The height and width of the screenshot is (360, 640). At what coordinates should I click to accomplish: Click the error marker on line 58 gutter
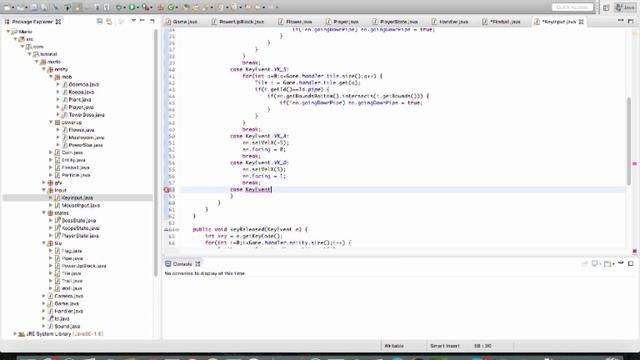tap(167, 189)
